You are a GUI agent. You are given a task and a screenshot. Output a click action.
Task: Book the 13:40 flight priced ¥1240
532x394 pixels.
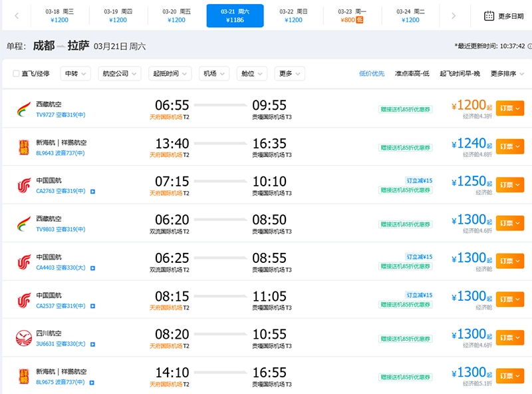coord(509,146)
